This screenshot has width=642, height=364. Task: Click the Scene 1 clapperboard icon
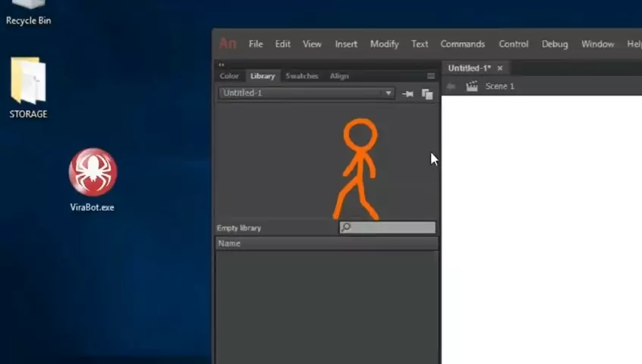coord(472,86)
